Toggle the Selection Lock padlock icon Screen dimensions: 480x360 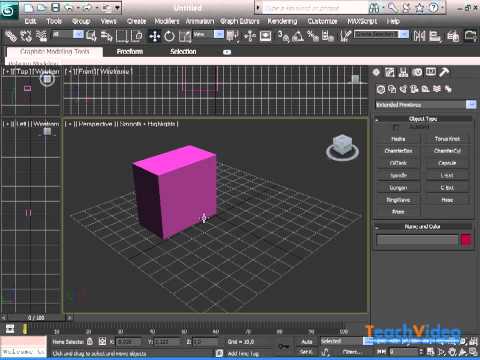[90, 341]
